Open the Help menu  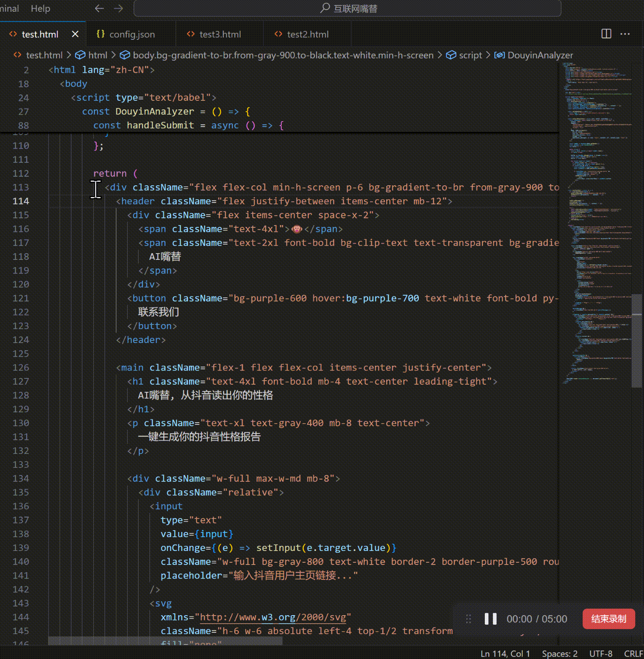point(40,9)
